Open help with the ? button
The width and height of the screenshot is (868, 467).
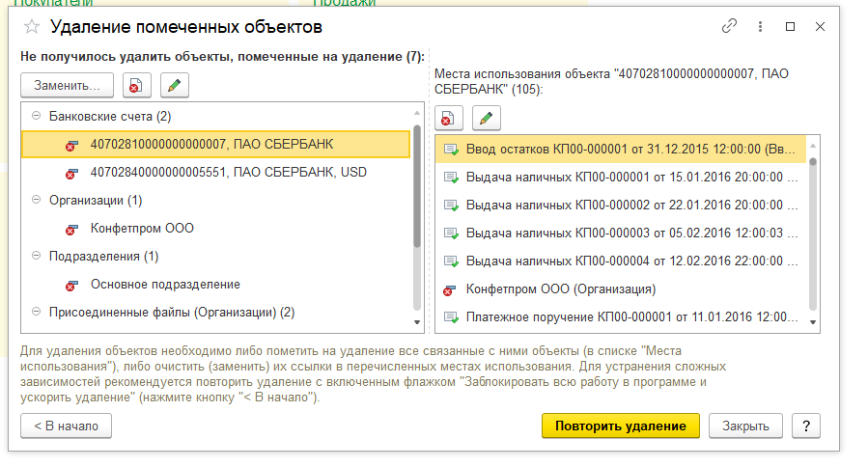tap(806, 426)
